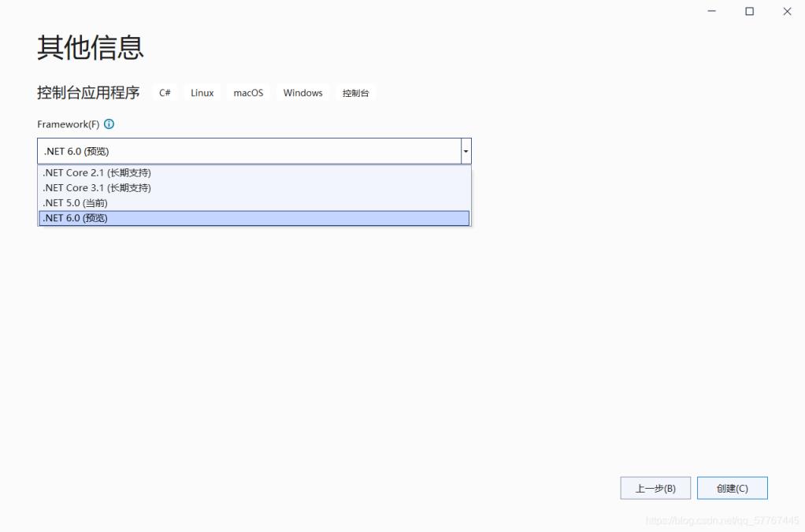Click the Framework(F) label
This screenshot has height=532, width=805.
click(69, 124)
